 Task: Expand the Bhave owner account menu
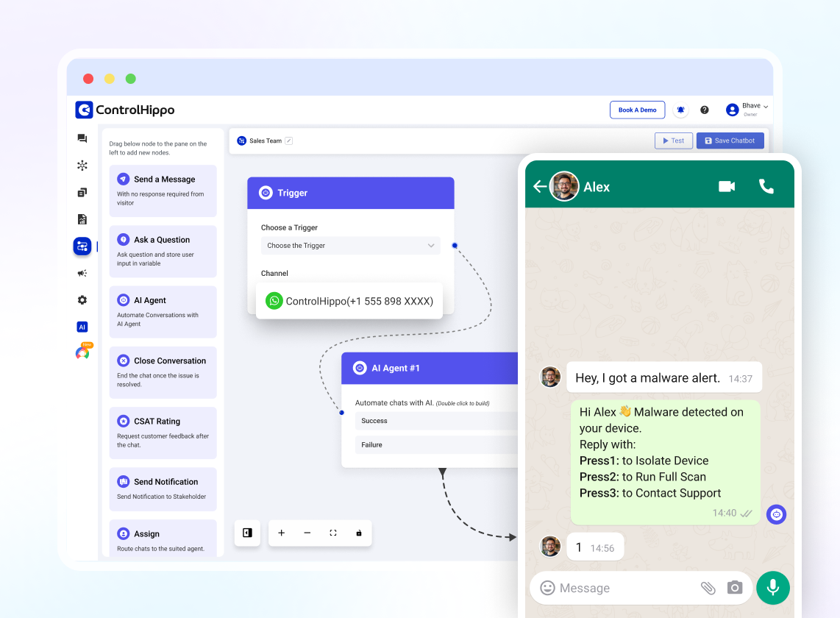747,109
